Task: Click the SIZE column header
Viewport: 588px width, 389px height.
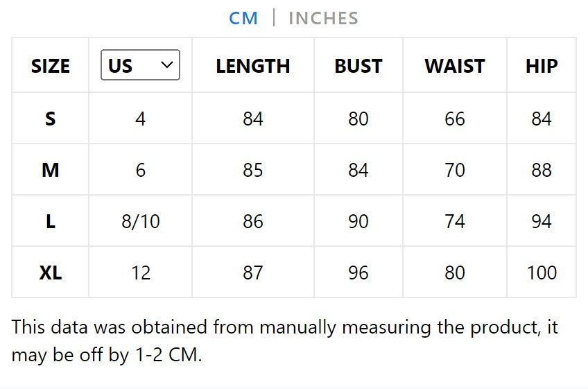Action: coord(51,66)
